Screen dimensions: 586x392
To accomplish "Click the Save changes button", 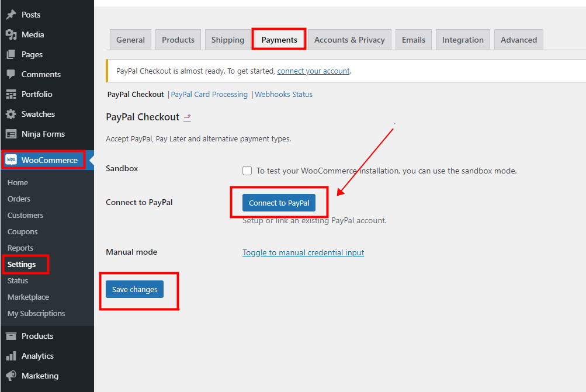I will point(134,289).
